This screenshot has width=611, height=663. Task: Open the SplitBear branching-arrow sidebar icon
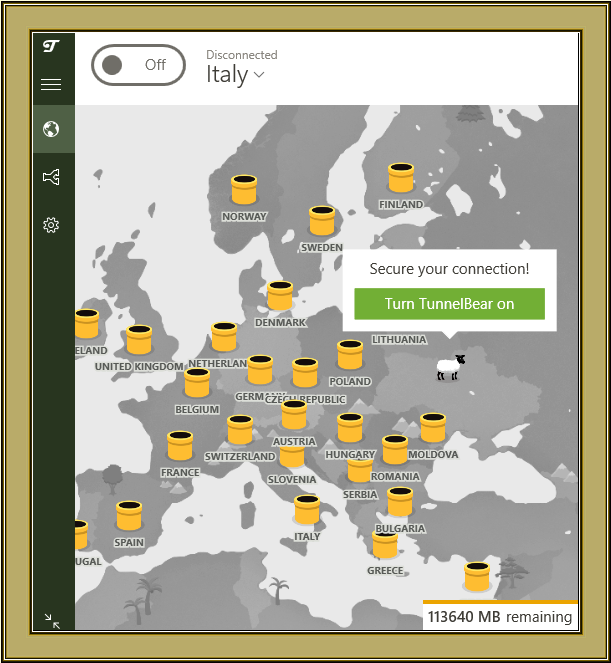(x=51, y=177)
